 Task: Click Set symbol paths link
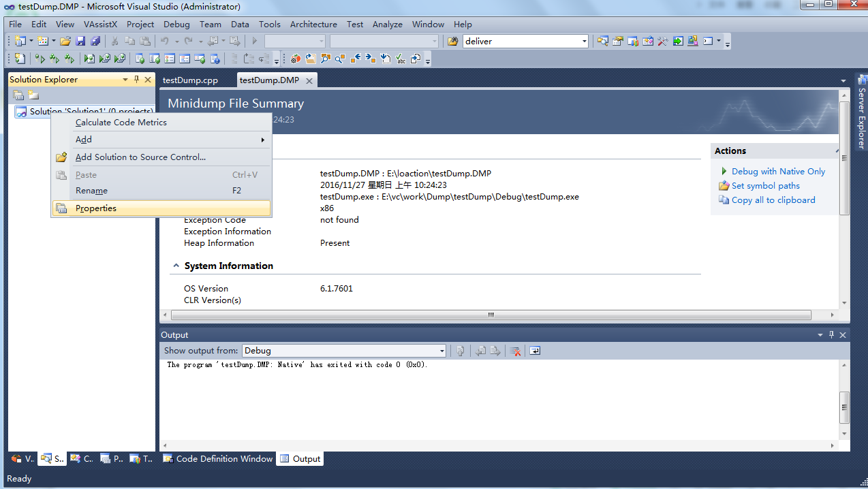click(766, 186)
